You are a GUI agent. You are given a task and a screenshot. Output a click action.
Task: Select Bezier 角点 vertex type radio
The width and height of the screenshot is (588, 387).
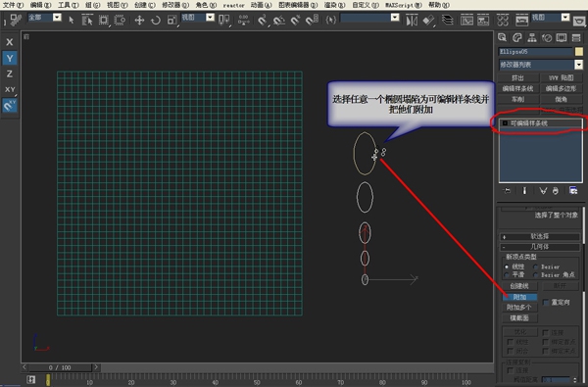click(x=535, y=275)
